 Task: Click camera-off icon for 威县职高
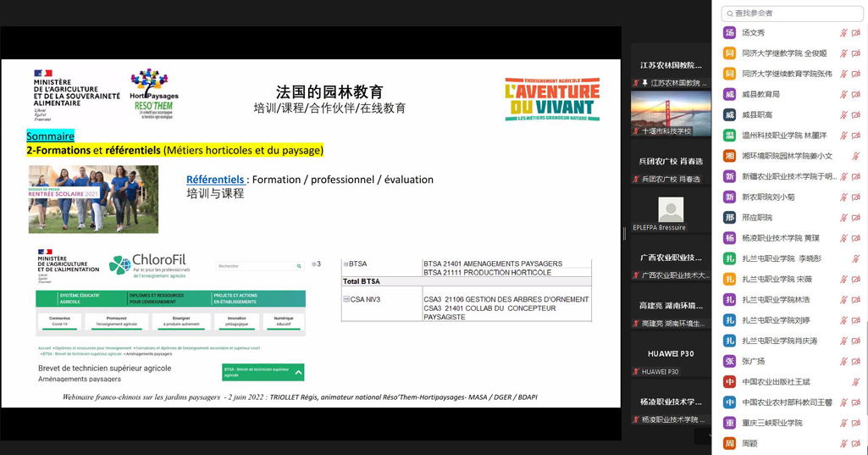856,114
